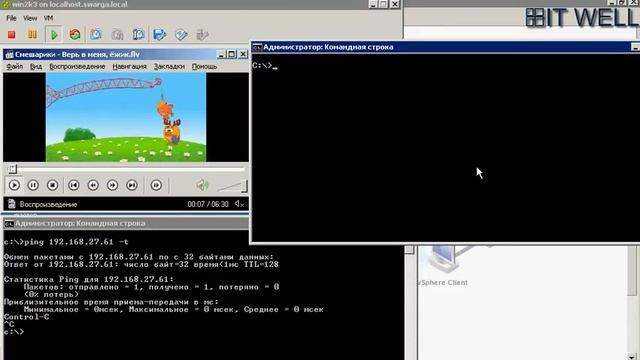The width and height of the screenshot is (640, 360).
Task: Click the Control-C line in the lower console
Action: click(27, 317)
